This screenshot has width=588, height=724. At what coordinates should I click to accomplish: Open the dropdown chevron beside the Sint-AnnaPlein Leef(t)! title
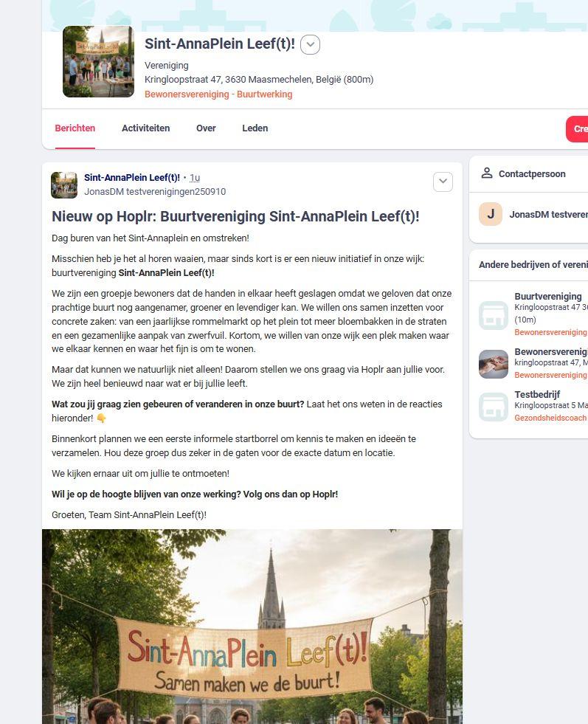point(310,45)
